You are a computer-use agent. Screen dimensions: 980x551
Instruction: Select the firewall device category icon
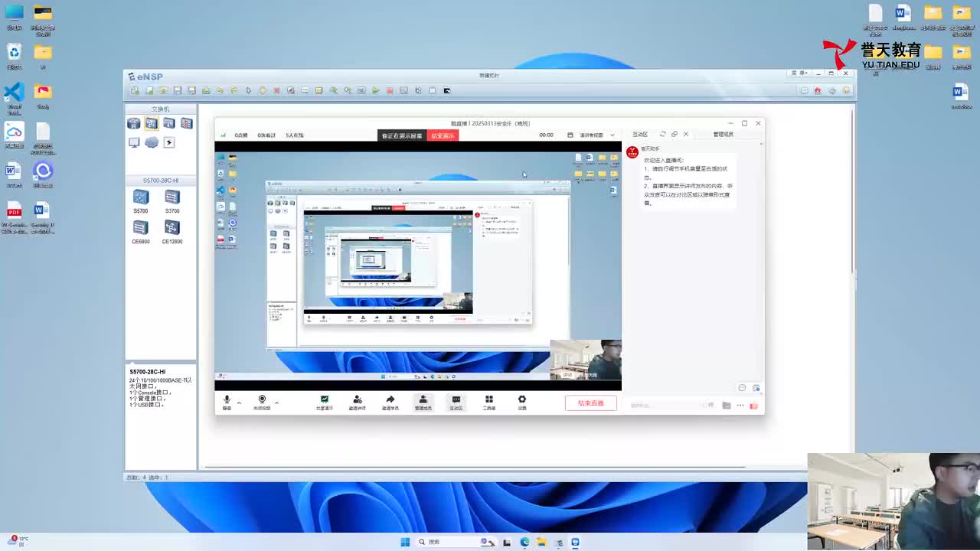pos(187,123)
